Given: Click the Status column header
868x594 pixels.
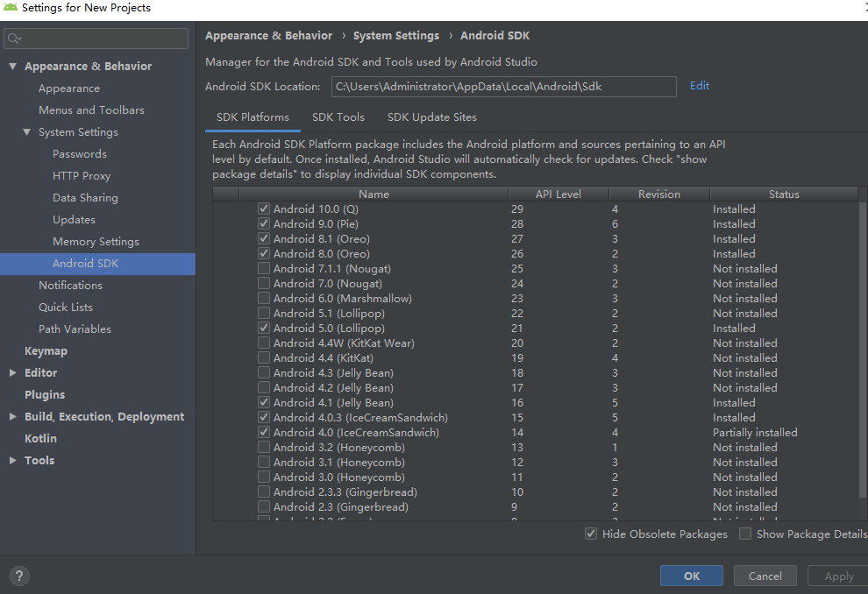Looking at the screenshot, I should [x=784, y=194].
